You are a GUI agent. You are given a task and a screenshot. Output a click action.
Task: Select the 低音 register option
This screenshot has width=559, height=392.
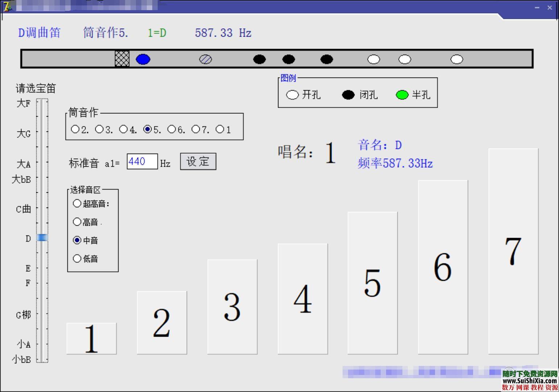(x=77, y=258)
